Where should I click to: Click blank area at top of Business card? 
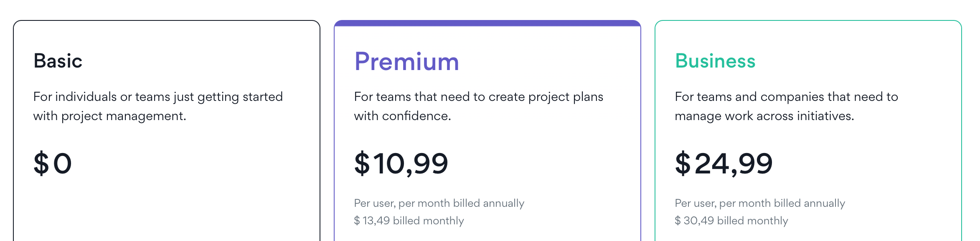tap(808, 35)
